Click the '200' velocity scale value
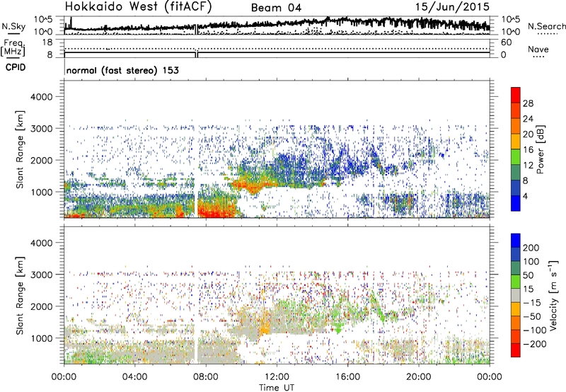The image size is (566, 392). click(x=531, y=248)
